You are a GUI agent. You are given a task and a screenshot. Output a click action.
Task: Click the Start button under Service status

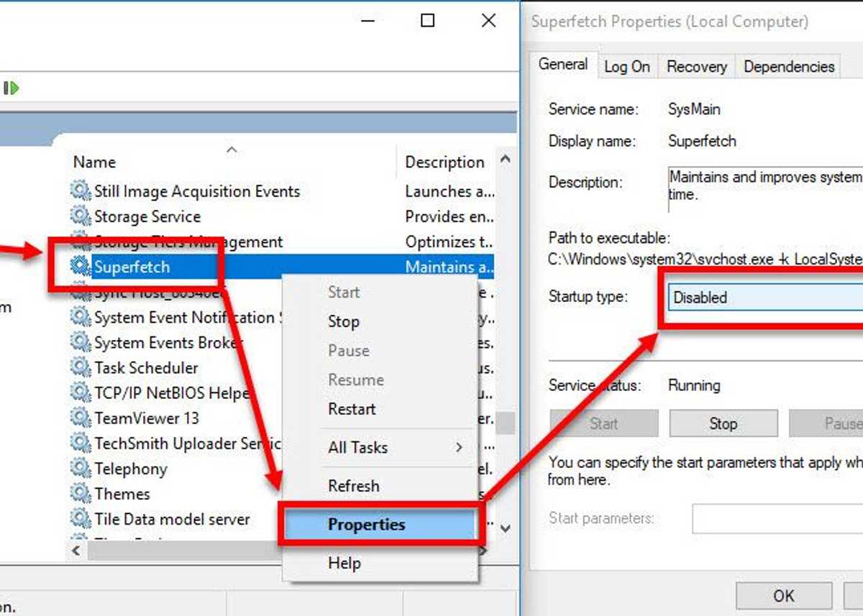point(604,424)
